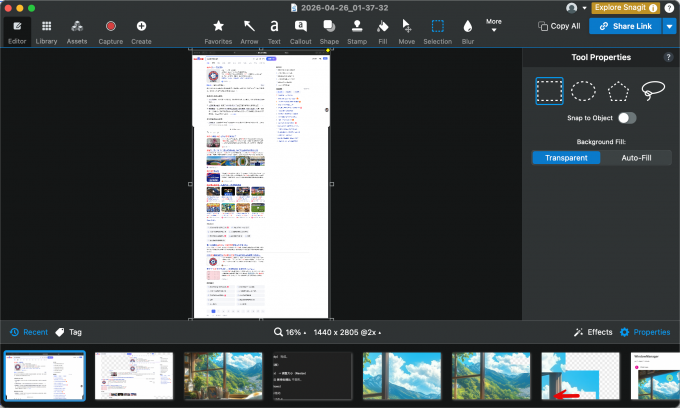Select the Favorites star tool
The height and width of the screenshot is (408, 680).
(218, 32)
